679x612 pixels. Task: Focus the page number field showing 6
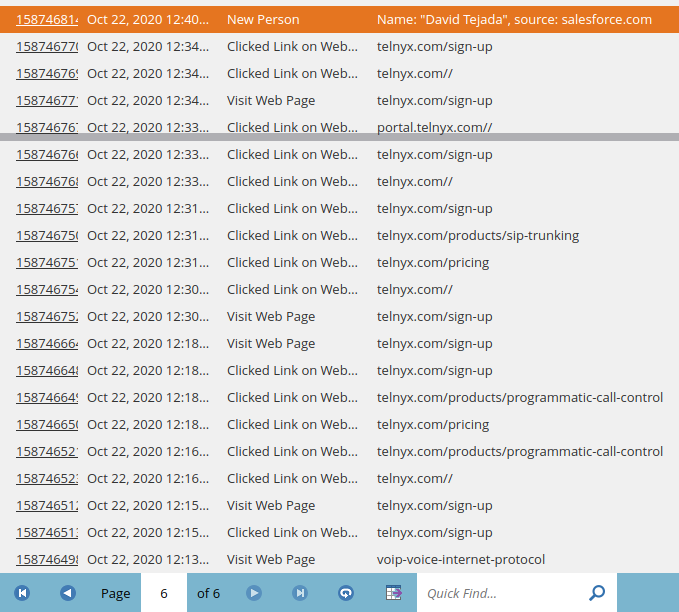[x=164, y=593]
